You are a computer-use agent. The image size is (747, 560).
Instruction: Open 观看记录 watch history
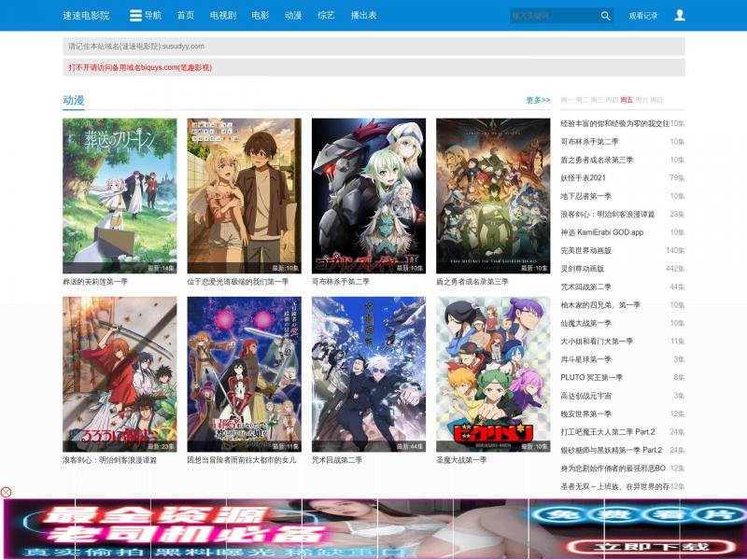click(x=642, y=16)
